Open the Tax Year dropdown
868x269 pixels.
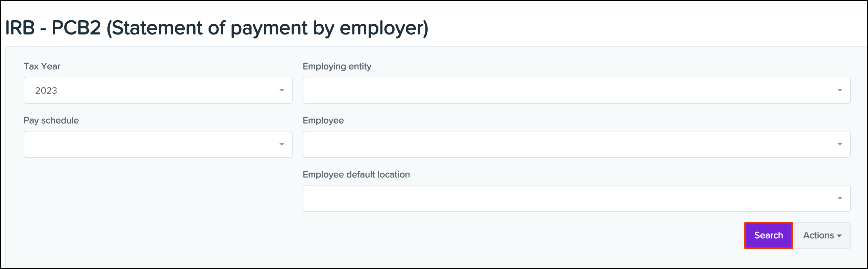158,90
